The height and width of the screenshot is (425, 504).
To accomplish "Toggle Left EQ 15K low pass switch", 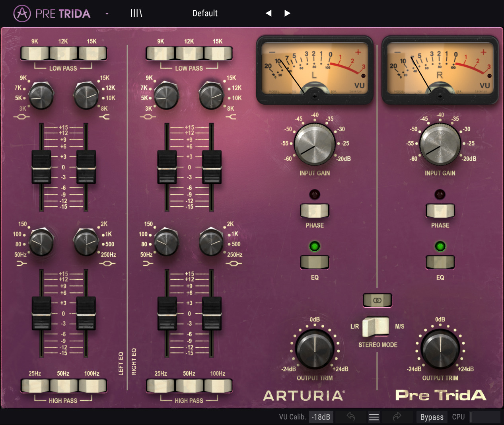I will click(x=92, y=53).
